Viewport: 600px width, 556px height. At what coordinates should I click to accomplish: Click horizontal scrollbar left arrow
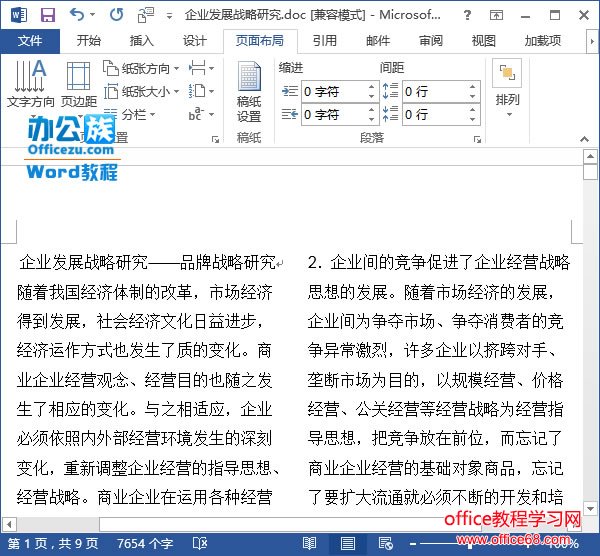(8, 524)
